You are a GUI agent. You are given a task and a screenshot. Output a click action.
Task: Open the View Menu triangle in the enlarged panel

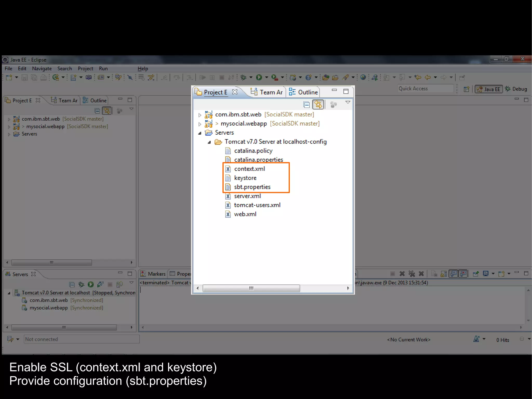point(348,102)
